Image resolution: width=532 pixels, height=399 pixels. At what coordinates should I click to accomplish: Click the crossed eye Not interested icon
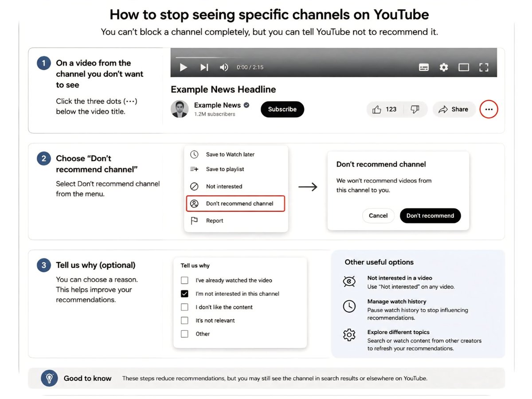[x=349, y=282]
